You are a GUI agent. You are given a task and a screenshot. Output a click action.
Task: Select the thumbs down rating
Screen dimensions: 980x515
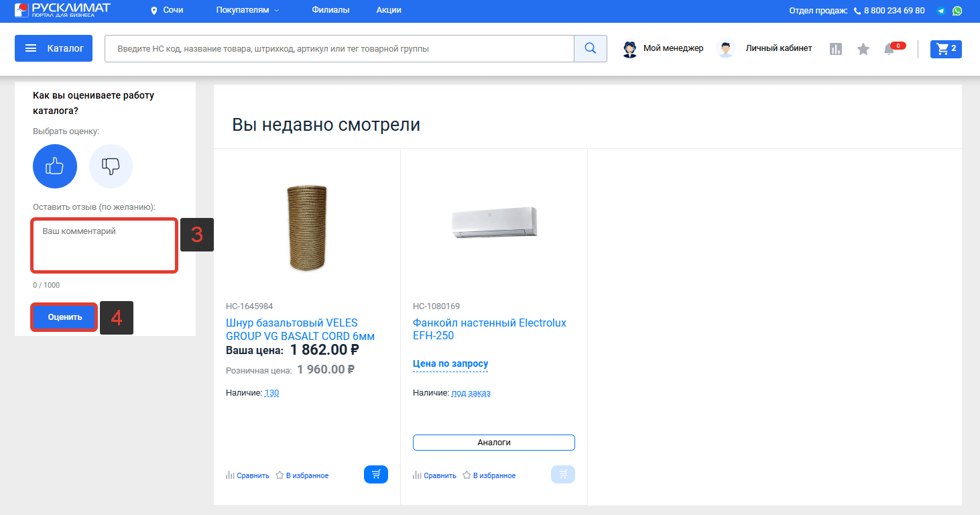(111, 166)
